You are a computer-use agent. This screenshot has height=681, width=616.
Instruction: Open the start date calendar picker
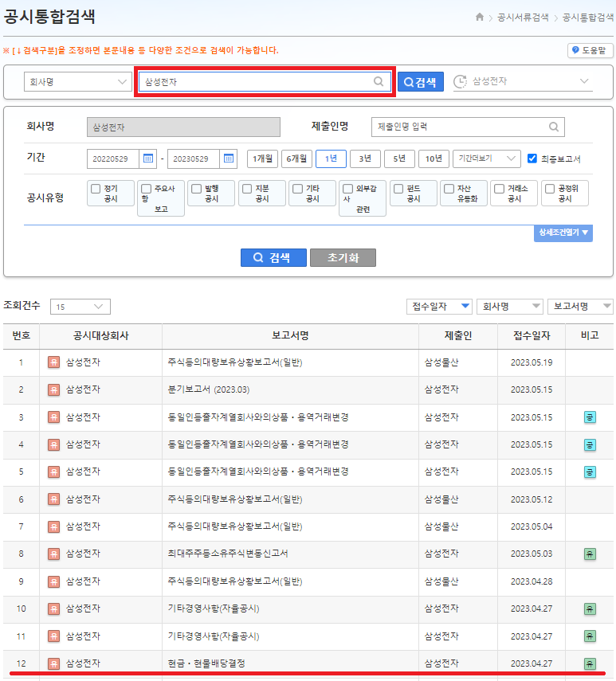tap(147, 159)
